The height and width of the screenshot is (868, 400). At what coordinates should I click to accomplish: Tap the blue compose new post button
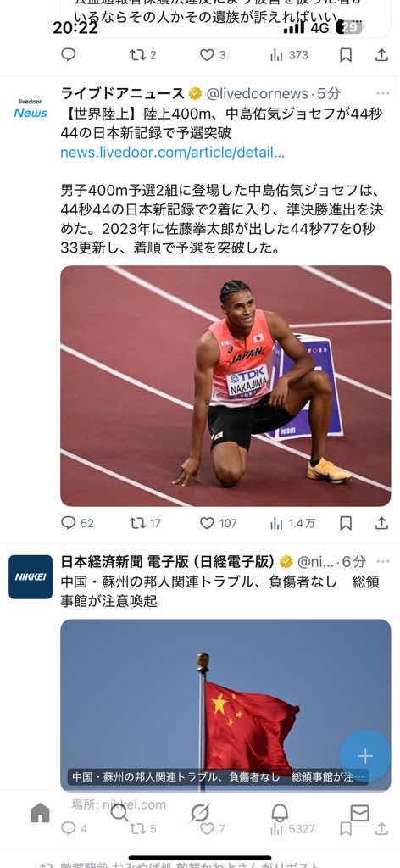(364, 755)
